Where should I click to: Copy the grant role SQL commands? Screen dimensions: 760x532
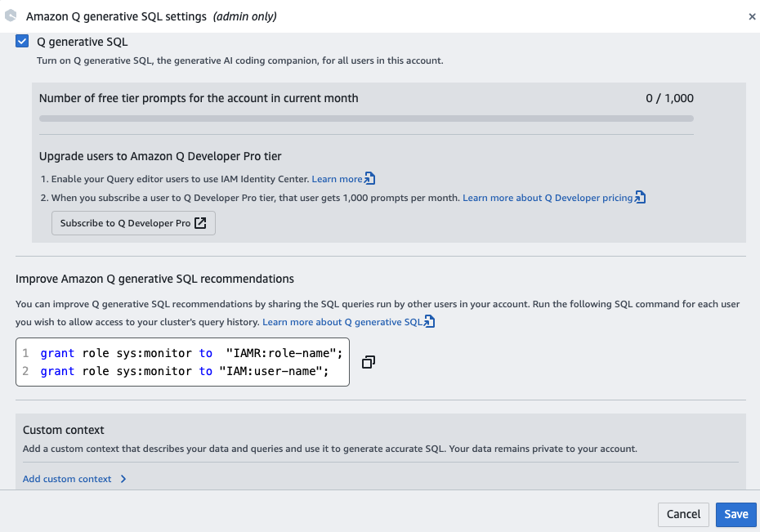369,362
